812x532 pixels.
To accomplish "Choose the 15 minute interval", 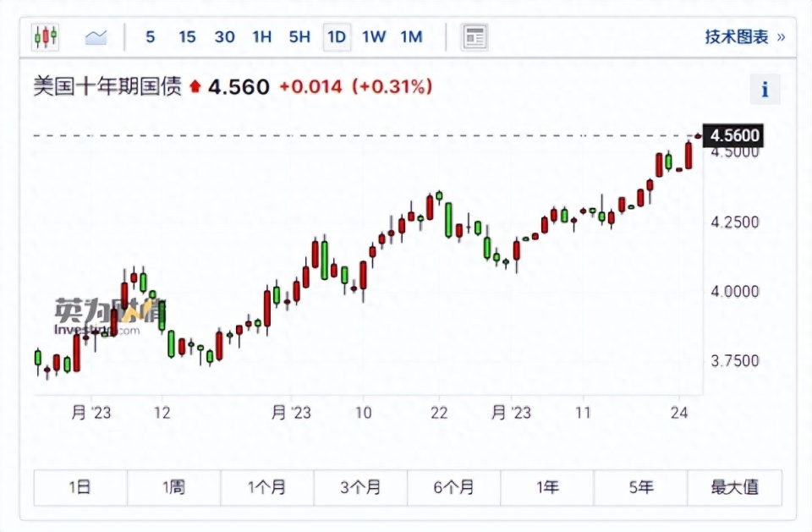I will coord(187,37).
